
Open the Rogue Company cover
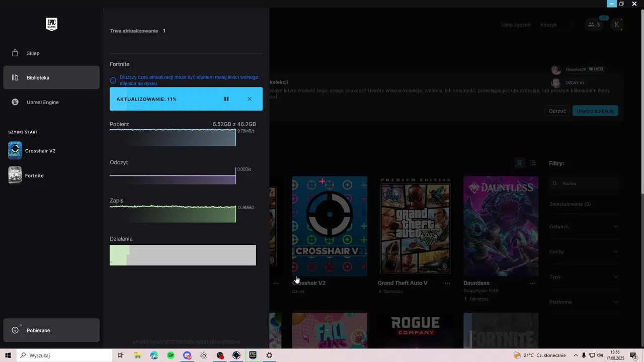click(x=415, y=330)
